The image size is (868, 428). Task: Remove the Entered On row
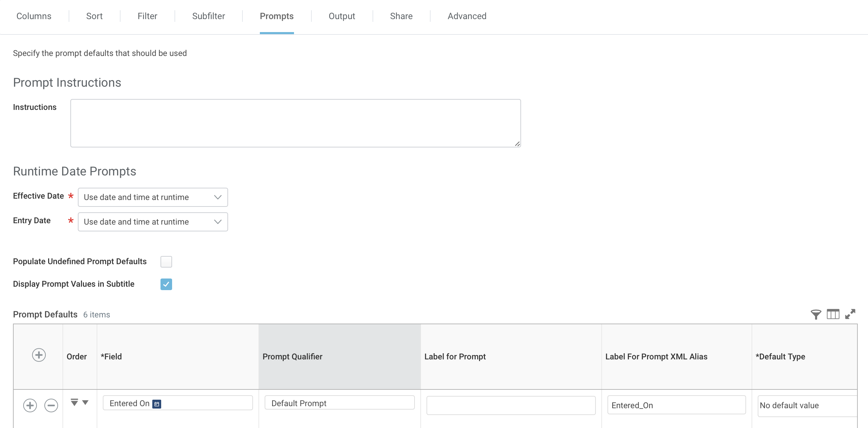click(51, 405)
